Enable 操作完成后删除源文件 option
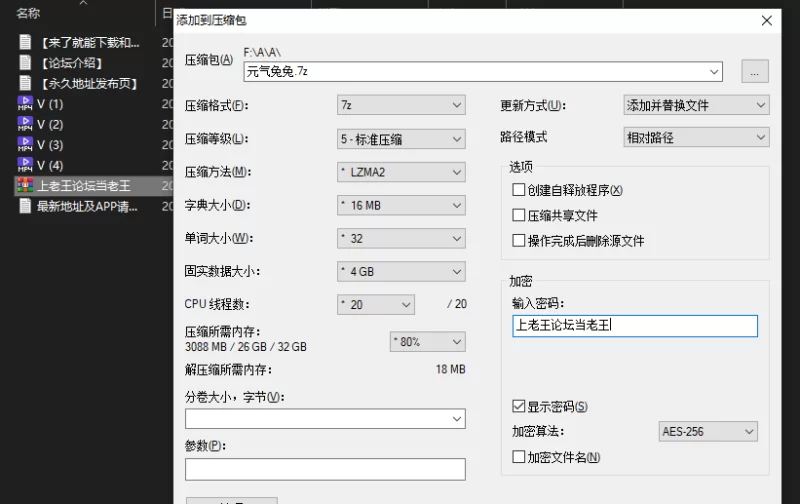Image resolution: width=800 pixels, height=504 pixels. (x=518, y=240)
